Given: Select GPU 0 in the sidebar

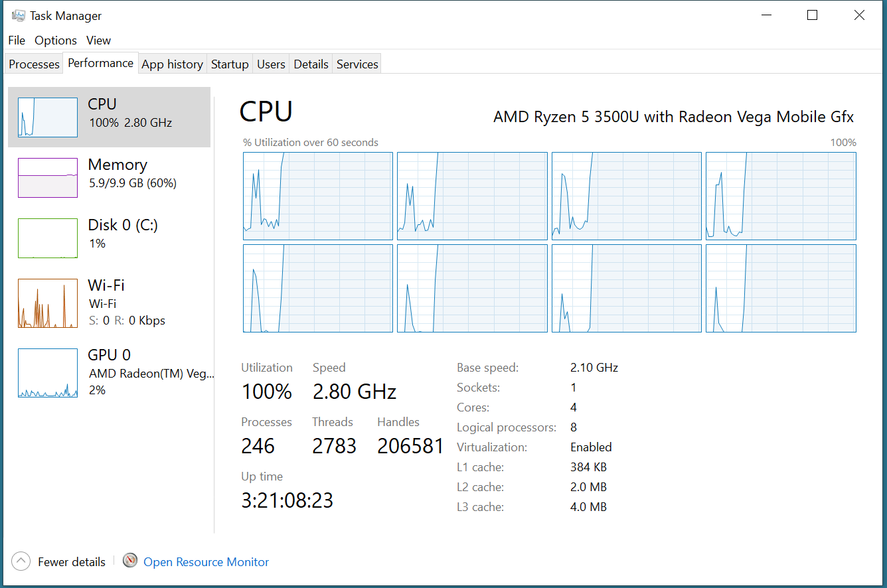Looking at the screenshot, I should click(x=109, y=372).
